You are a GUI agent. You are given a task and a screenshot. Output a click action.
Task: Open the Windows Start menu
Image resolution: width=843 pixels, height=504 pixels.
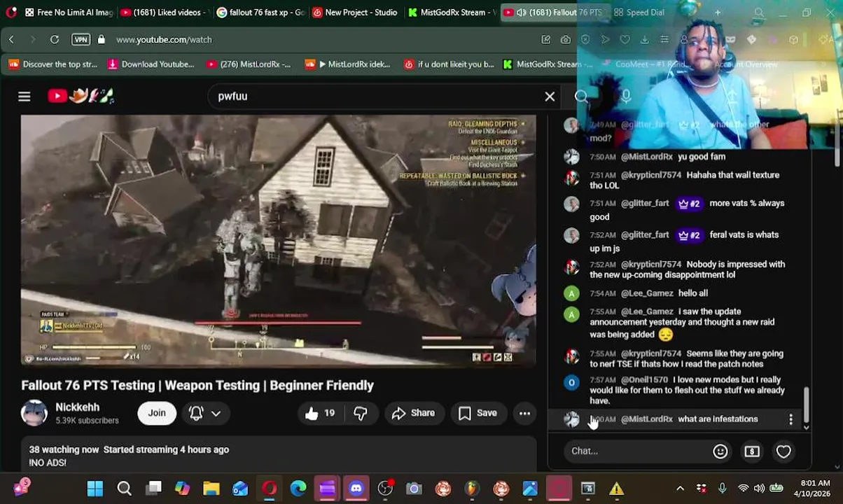point(95,489)
